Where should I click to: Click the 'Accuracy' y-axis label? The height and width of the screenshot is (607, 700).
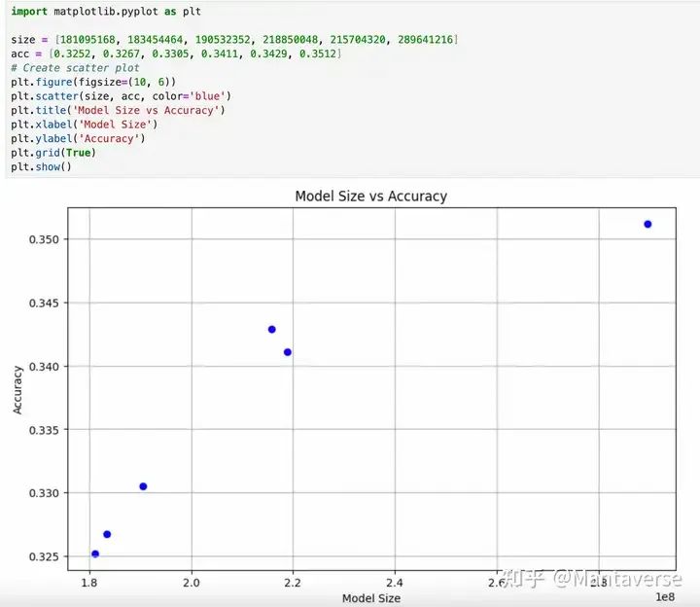tap(17, 390)
